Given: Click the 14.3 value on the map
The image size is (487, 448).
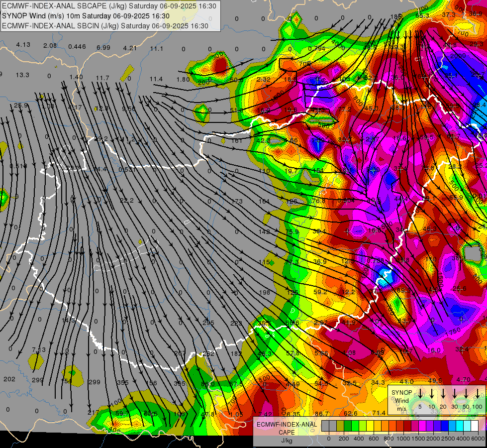Looking at the screenshot, I should pos(68,320).
